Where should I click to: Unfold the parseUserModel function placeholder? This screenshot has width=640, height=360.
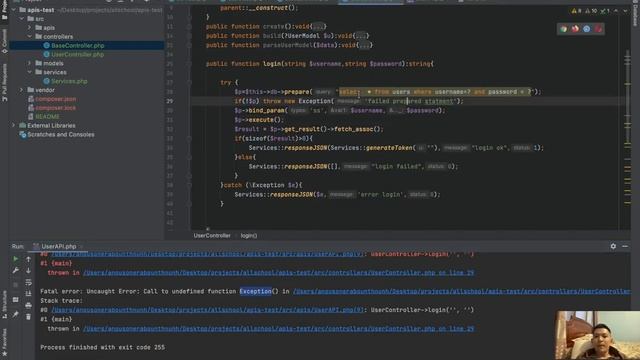coord(365,45)
